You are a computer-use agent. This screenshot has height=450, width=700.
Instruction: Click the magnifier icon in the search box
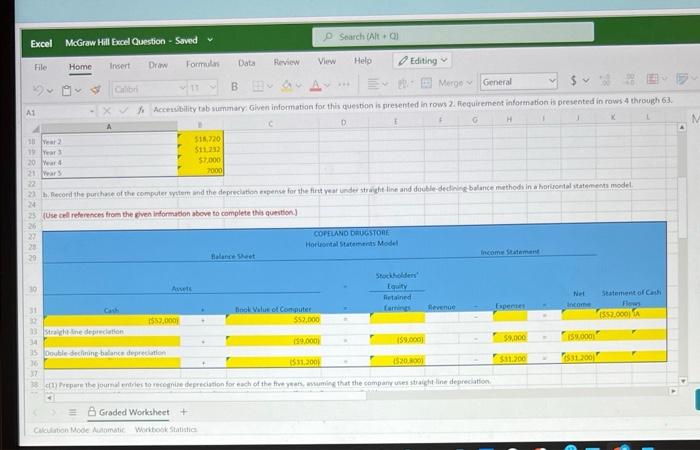click(x=328, y=37)
